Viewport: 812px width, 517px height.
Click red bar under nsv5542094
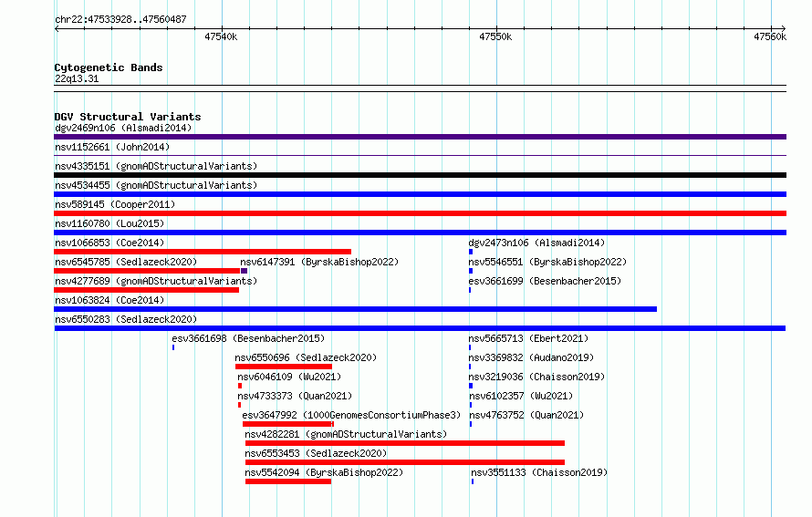[288, 481]
